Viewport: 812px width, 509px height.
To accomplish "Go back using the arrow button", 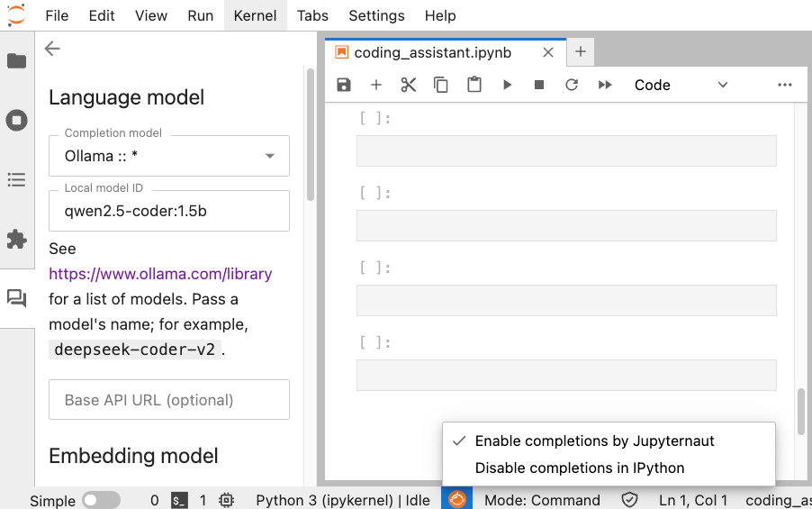I will (x=52, y=49).
